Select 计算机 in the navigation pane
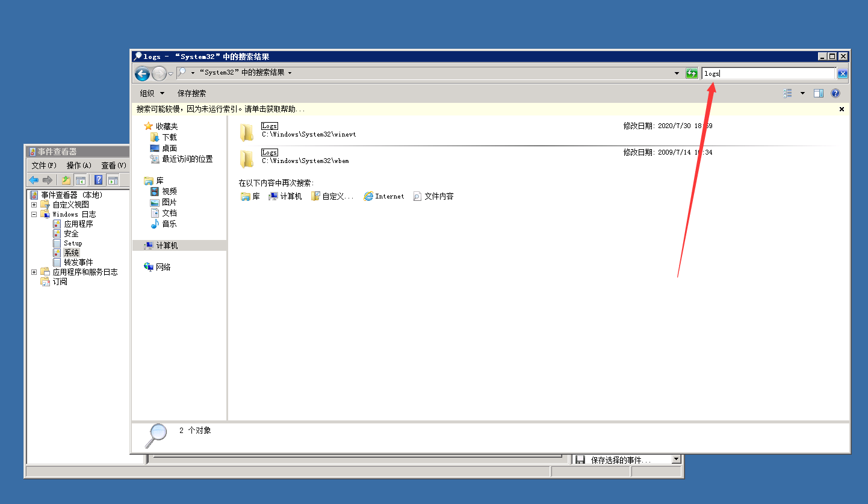This screenshot has height=504, width=868. pos(179,245)
